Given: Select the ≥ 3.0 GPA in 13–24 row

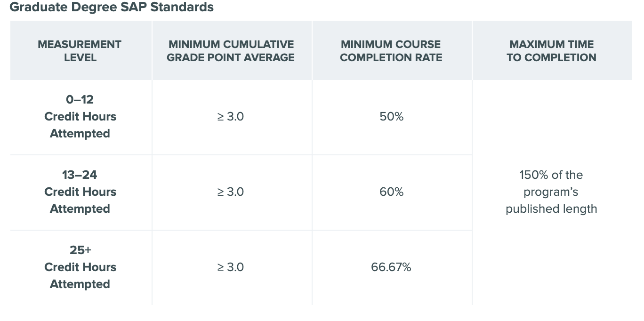Looking at the screenshot, I should tap(230, 192).
